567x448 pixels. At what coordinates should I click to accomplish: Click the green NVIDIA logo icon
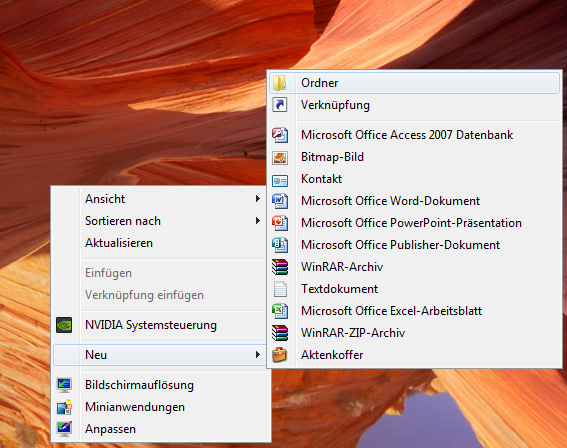(64, 325)
